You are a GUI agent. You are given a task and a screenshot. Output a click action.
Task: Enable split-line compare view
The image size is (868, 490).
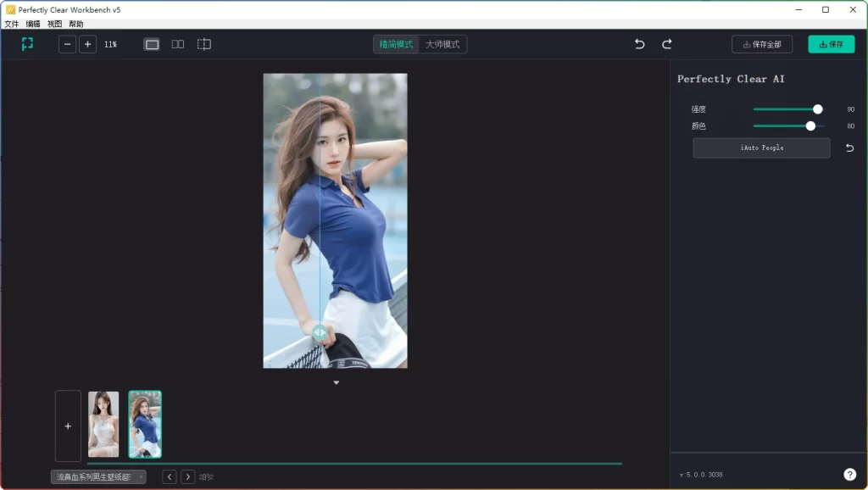tap(204, 44)
